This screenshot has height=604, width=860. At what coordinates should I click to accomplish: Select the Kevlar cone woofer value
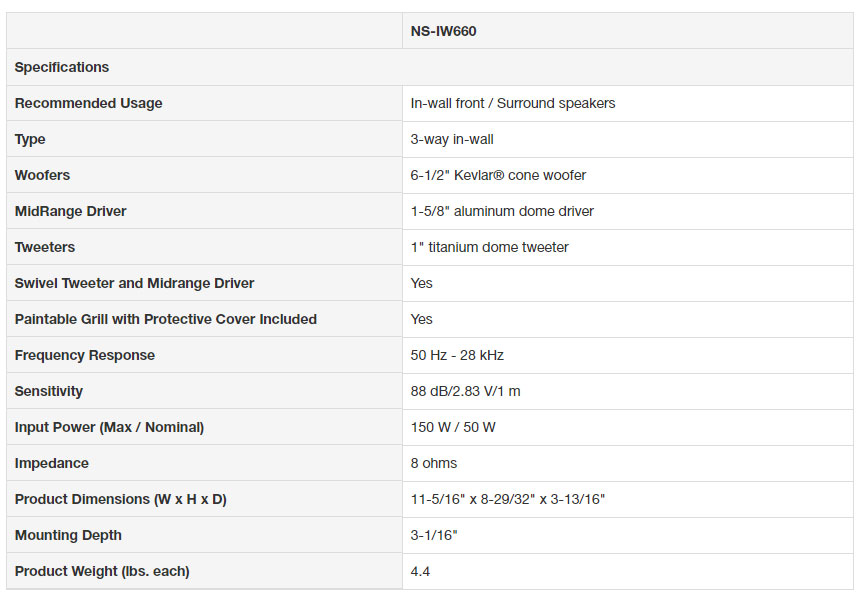tap(498, 175)
